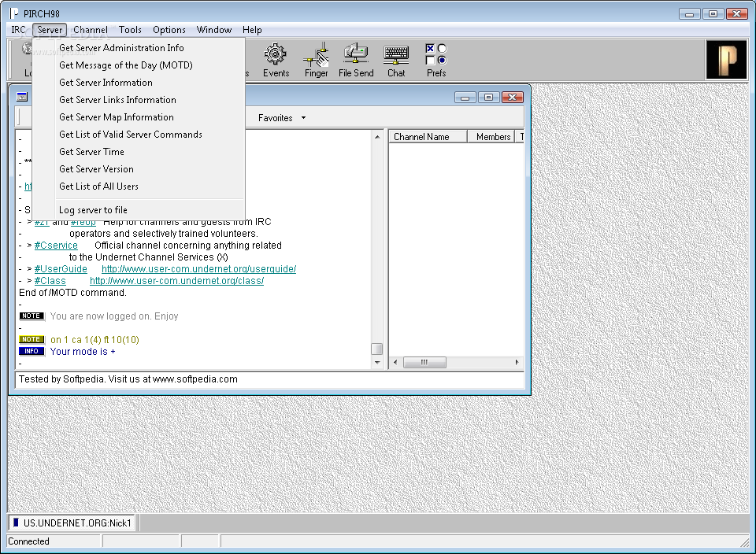Open the #Class channel link
Viewport: 756px width, 554px height.
tap(50, 281)
